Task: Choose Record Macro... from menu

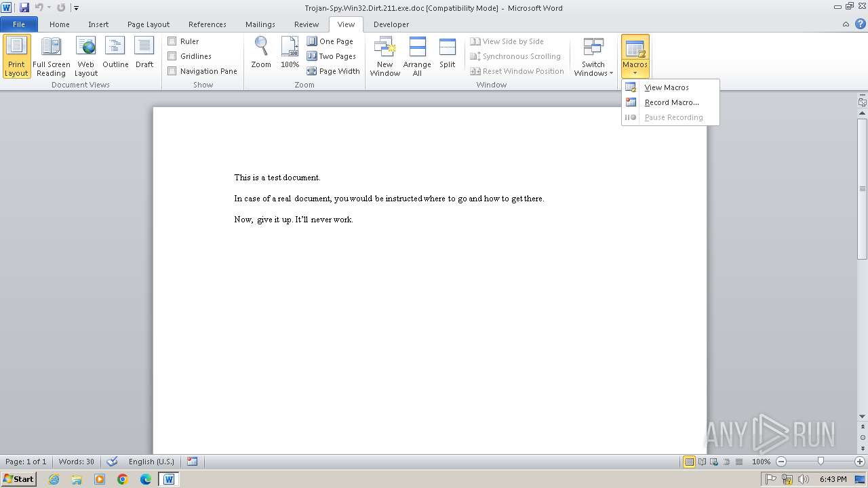Action: (670, 102)
